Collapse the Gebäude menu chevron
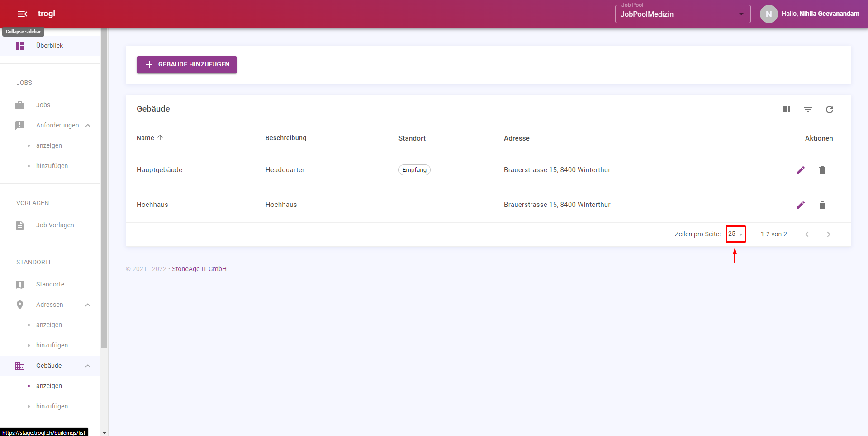The width and height of the screenshot is (868, 436). [88, 366]
